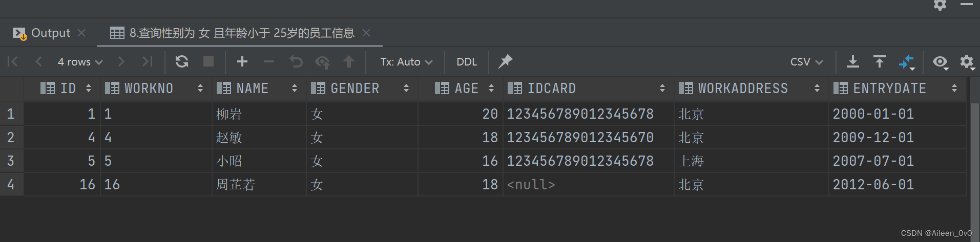The height and width of the screenshot is (242, 980).
Task: Click the DDL button
Action: (466, 62)
